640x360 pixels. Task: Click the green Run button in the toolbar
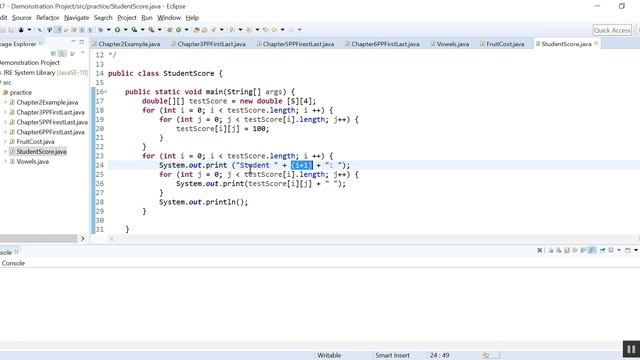pos(117,30)
